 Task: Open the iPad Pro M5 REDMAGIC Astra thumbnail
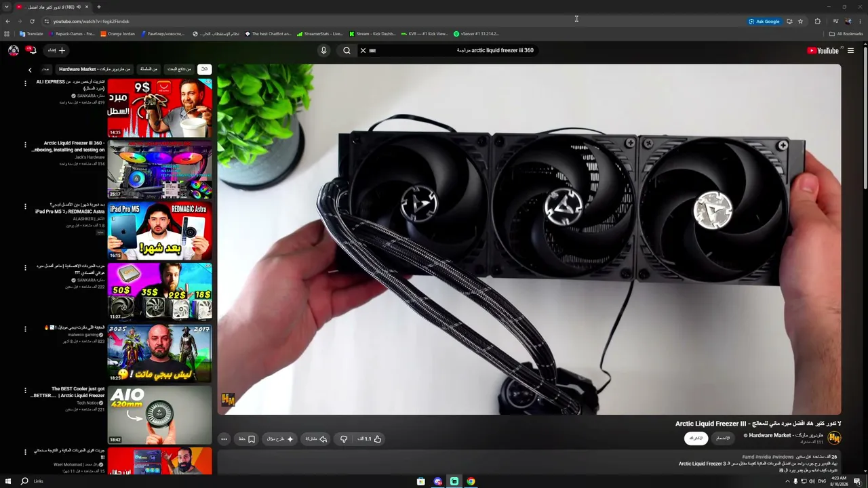coord(159,231)
